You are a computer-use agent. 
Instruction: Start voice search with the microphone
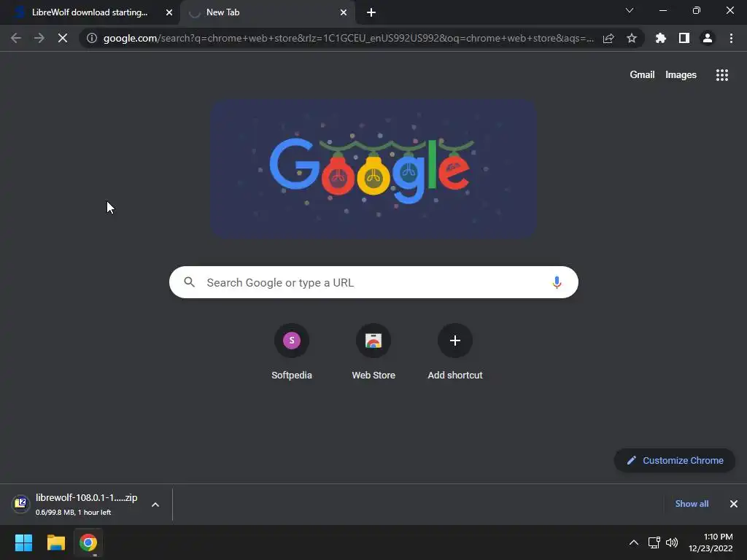(557, 282)
